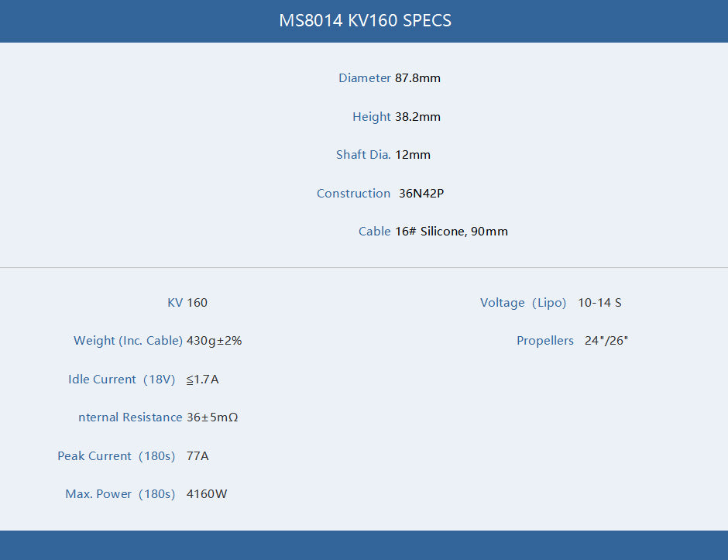
Task: Select the 77A peak current value
Action: tap(197, 456)
